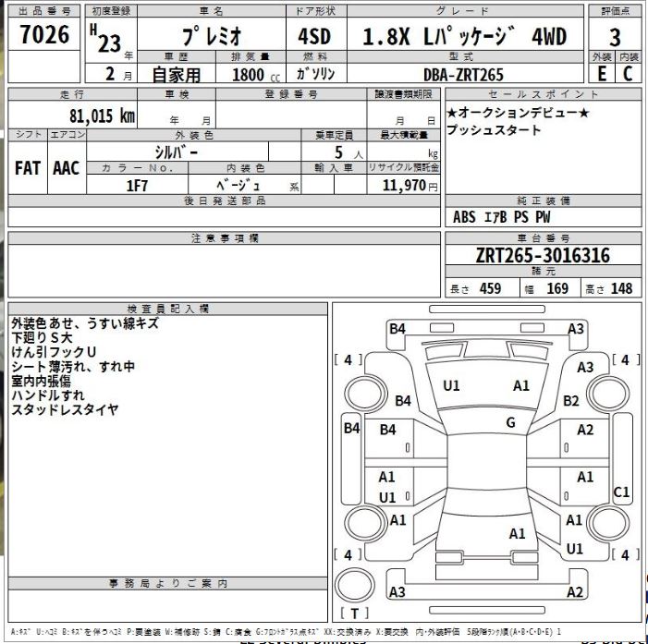Click the interior grade C cell

click(x=628, y=74)
